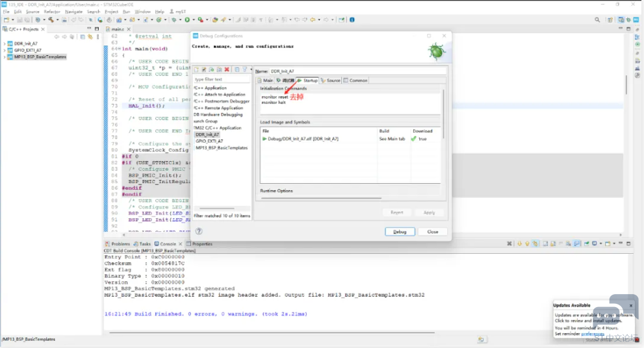Image resolution: width=644 pixels, height=348 pixels.
Task: Click the Revert button
Action: pyautogui.click(x=397, y=212)
